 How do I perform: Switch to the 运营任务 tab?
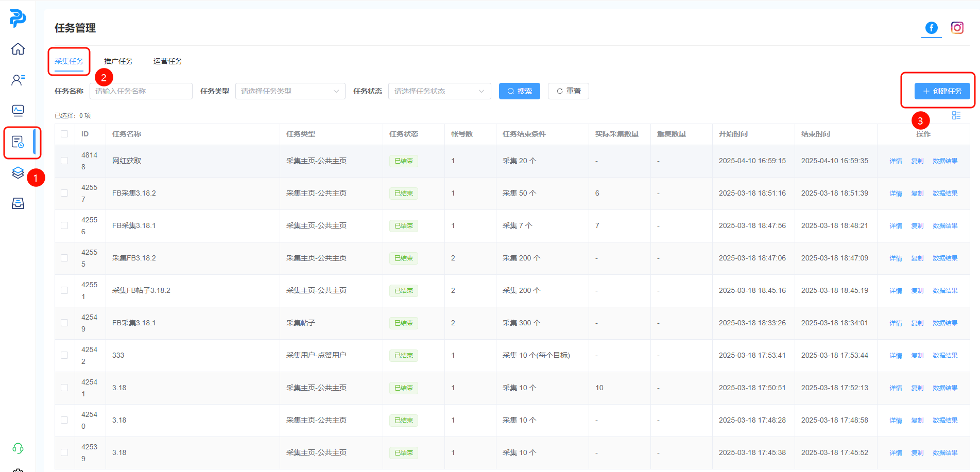(x=167, y=61)
